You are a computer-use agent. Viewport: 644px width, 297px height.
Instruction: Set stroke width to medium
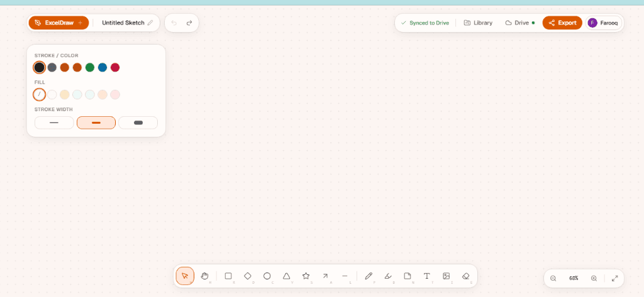pyautogui.click(x=96, y=122)
